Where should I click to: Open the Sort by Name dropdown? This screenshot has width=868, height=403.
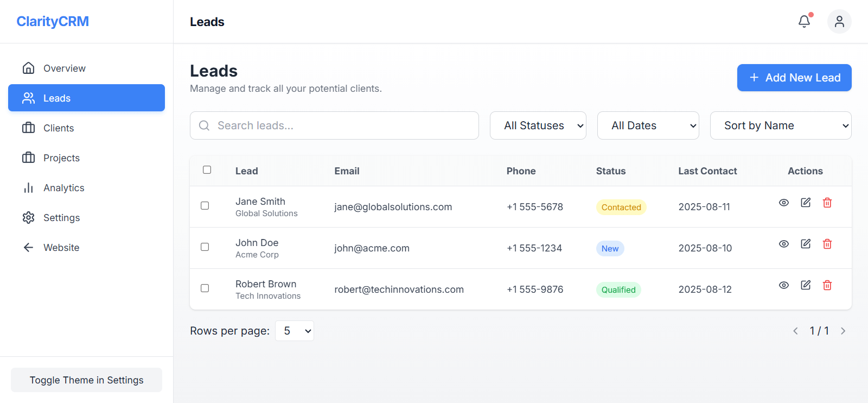780,125
